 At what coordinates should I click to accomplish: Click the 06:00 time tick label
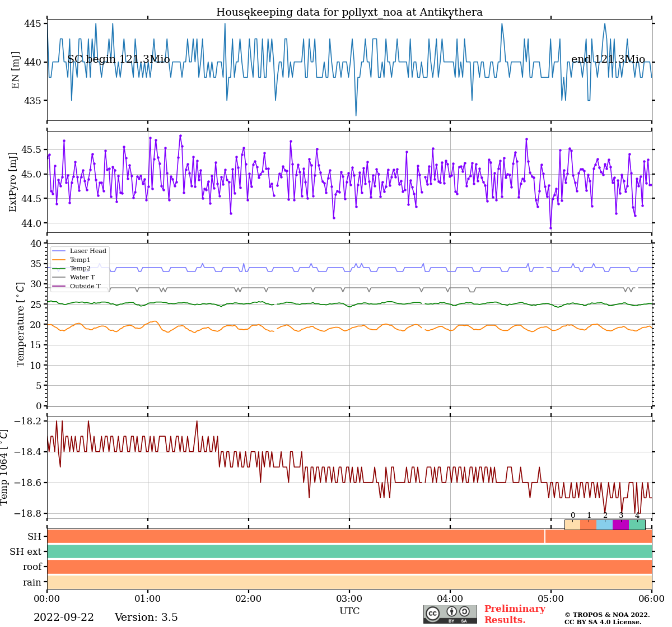pos(652,598)
